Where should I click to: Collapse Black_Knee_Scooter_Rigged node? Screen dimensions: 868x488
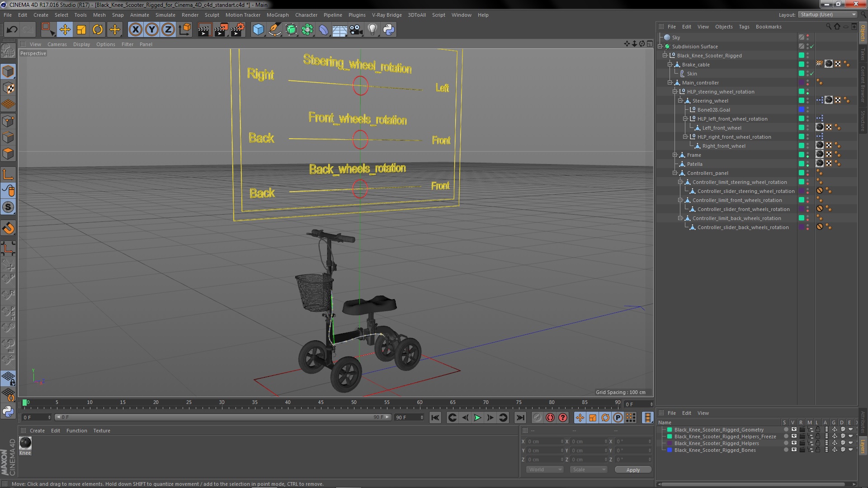(x=665, y=56)
